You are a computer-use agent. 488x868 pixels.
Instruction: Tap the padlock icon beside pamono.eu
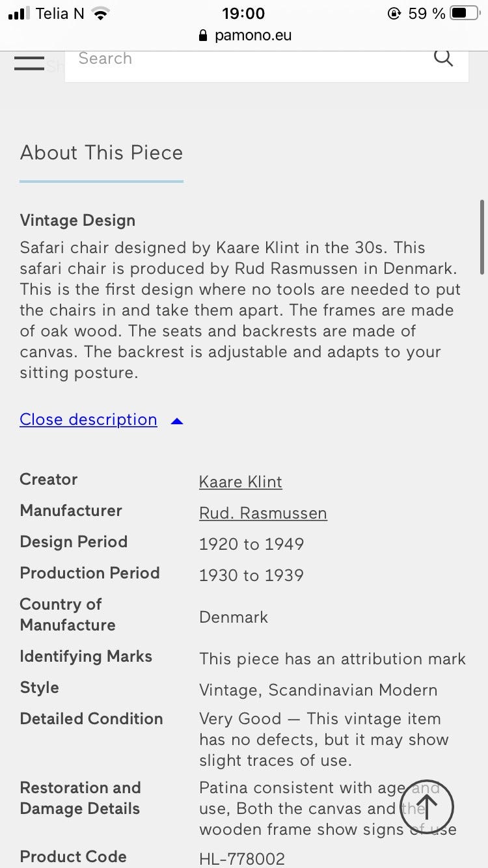click(204, 35)
